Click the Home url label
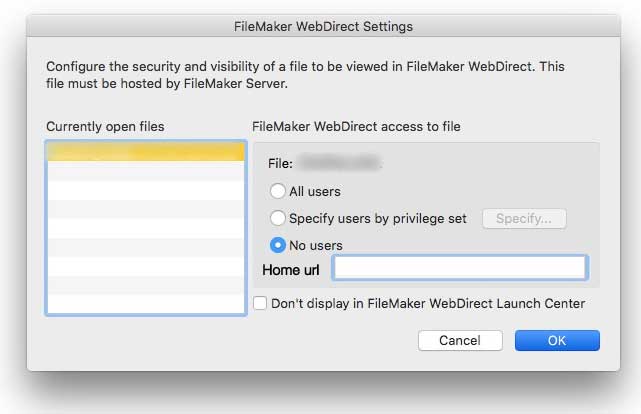 point(291,269)
